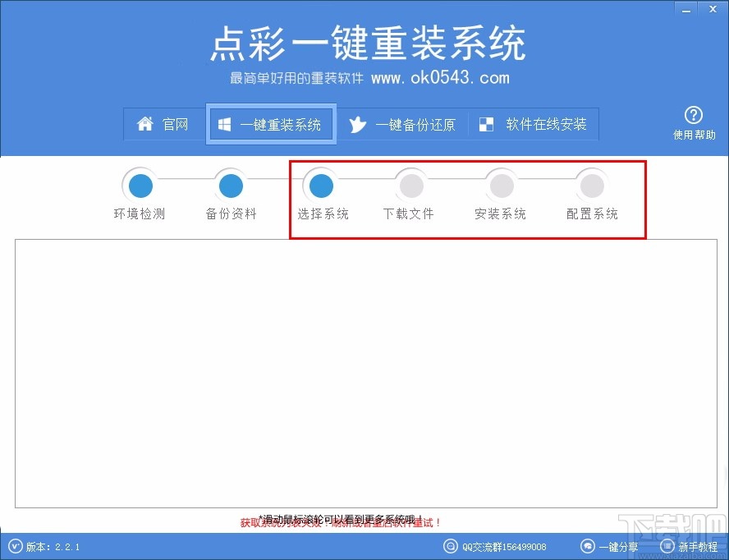Select the 备份资料 step circle
Viewport: 729px width, 560px height.
coord(230,185)
